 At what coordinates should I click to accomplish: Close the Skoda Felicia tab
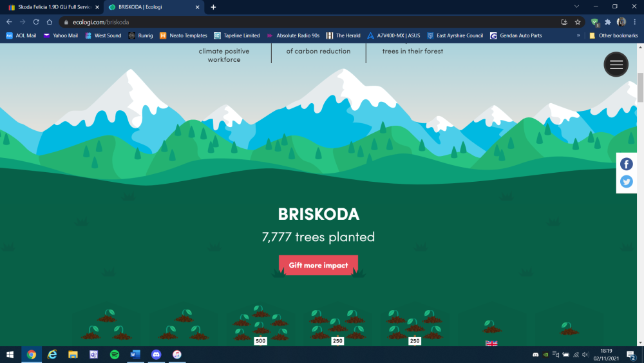pyautogui.click(x=97, y=7)
